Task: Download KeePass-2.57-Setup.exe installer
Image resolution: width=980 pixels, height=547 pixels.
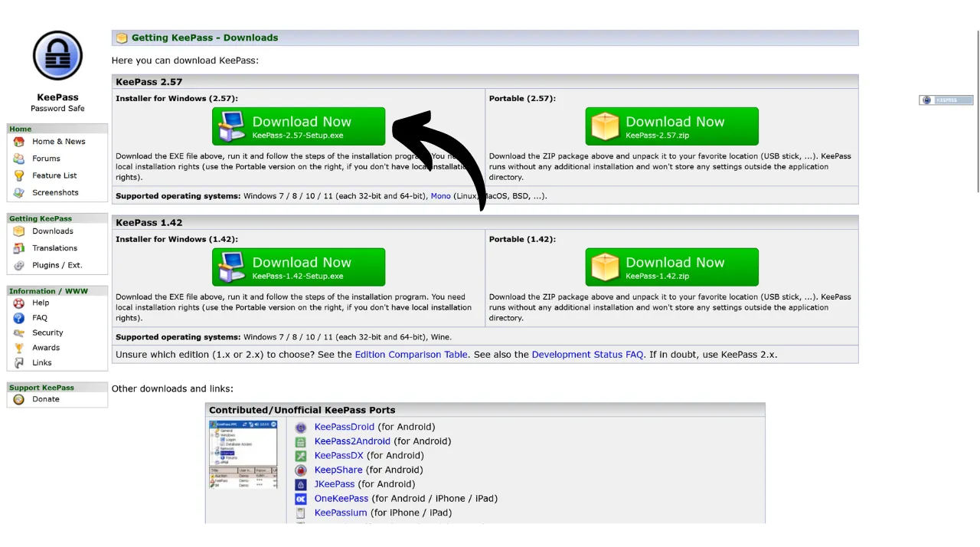Action: coord(299,126)
